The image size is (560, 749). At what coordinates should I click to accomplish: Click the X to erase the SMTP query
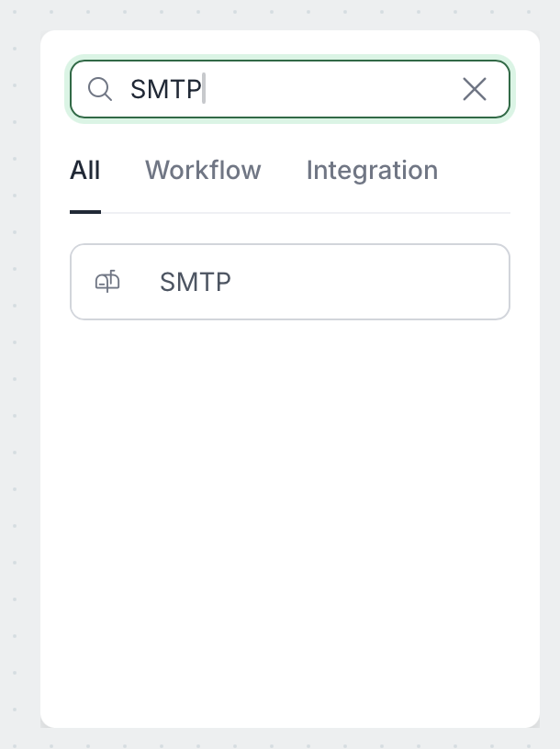(x=475, y=89)
